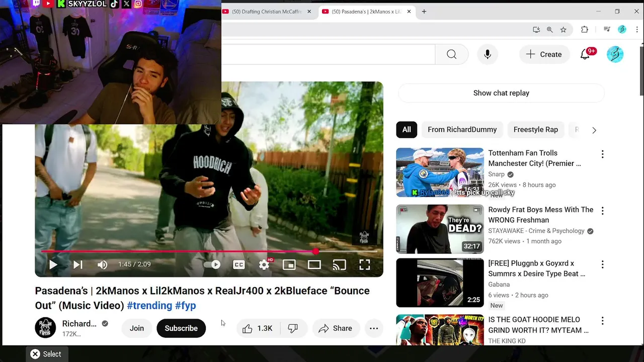Search with voice microphone button
Screen dimensions: 644x362
pyautogui.click(x=488, y=54)
